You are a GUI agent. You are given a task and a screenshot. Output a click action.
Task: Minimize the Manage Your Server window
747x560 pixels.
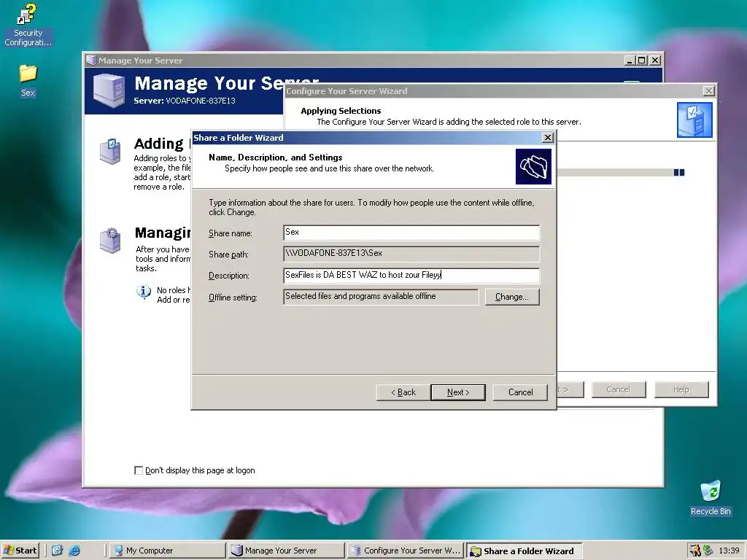[x=630, y=61]
